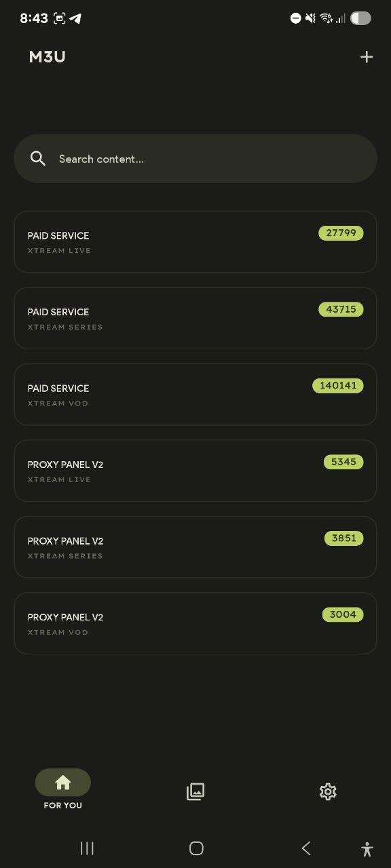Select PROXY PANEL V2 XTREAM LIVE playlist

tap(195, 471)
